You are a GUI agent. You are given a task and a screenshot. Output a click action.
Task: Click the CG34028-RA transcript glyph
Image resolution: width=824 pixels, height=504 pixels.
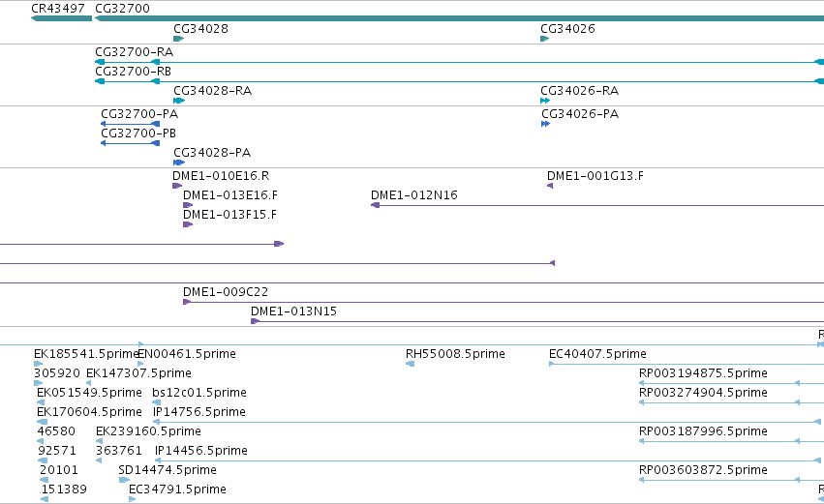click(x=179, y=101)
